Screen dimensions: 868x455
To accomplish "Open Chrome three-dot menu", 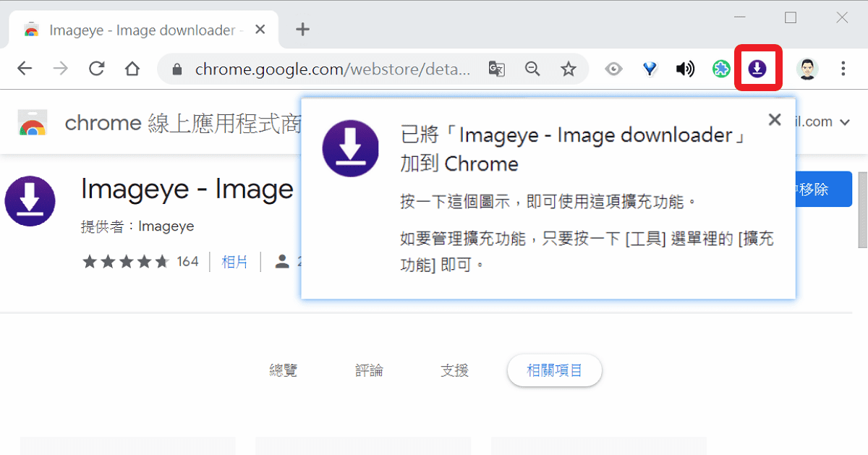I will (843, 69).
